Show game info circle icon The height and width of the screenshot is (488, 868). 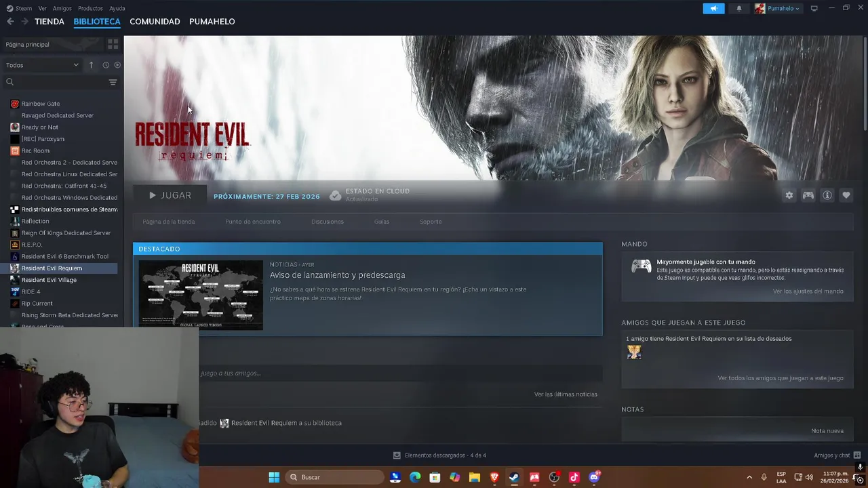(827, 195)
